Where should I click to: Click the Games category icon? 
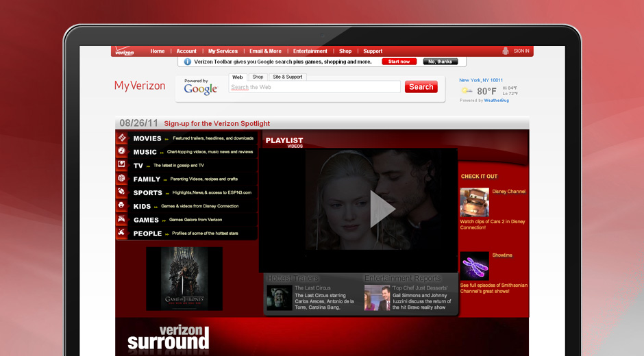coord(122,219)
